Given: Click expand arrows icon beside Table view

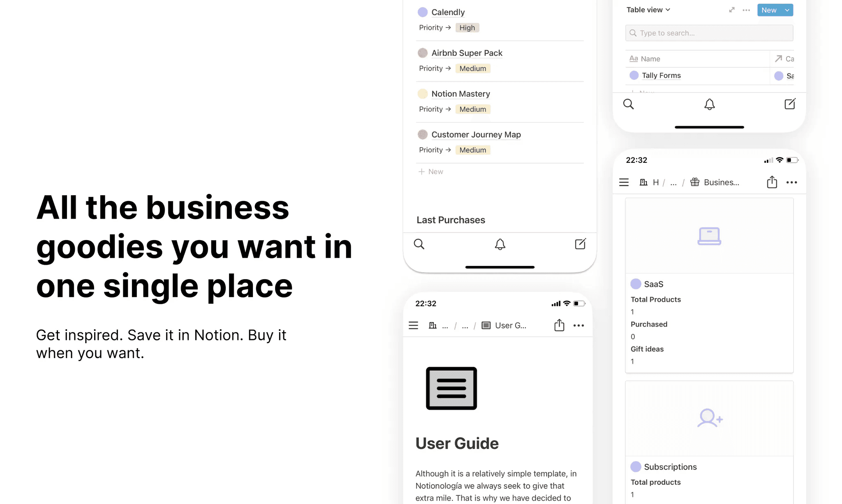Looking at the screenshot, I should pyautogui.click(x=732, y=10).
